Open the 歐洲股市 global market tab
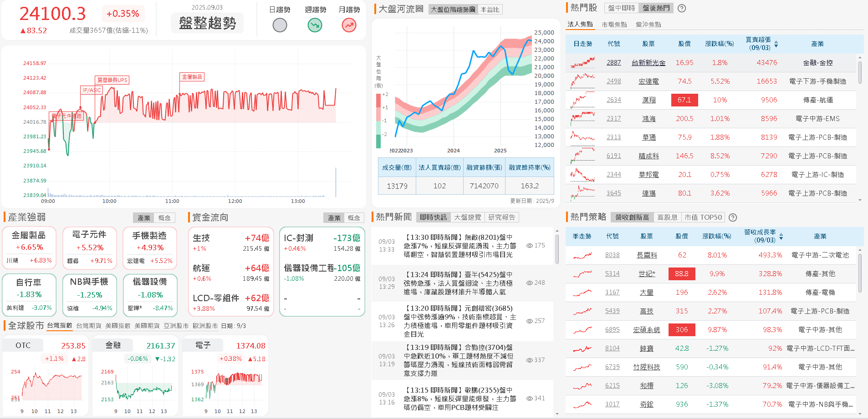This screenshot has height=419, width=868. [x=205, y=326]
